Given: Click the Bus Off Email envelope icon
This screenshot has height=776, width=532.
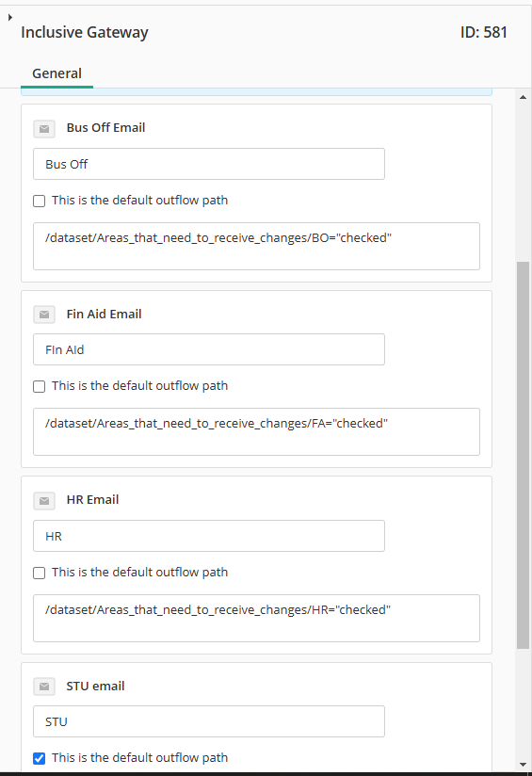Looking at the screenshot, I should click(44, 129).
